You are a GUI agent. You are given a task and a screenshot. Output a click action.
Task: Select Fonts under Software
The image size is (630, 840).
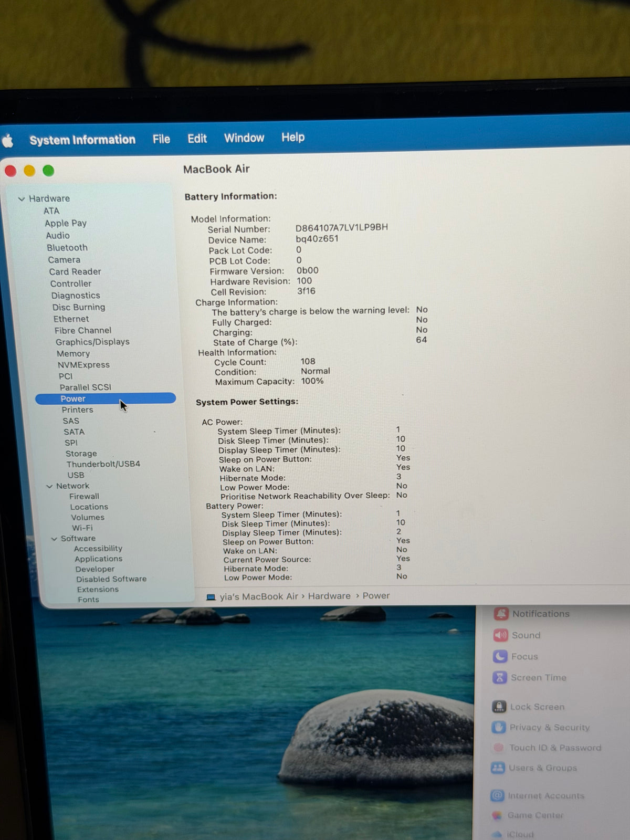88,600
